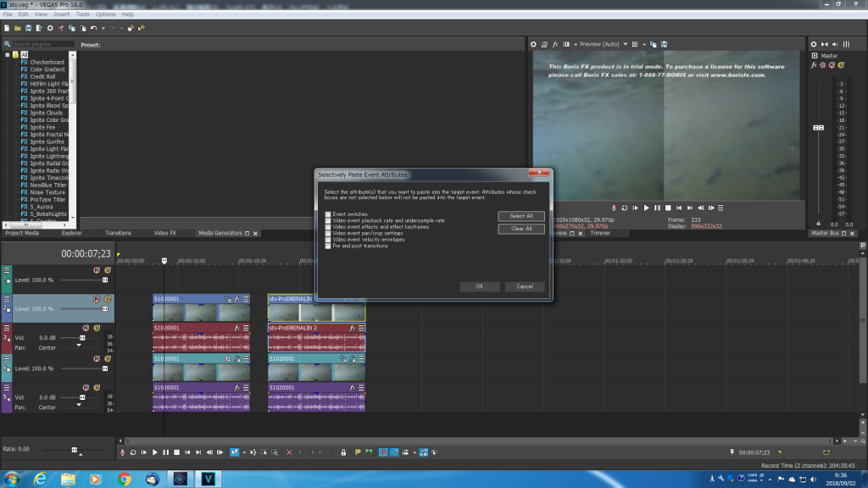Enable Video event pan/crop settings checkbox

point(328,233)
